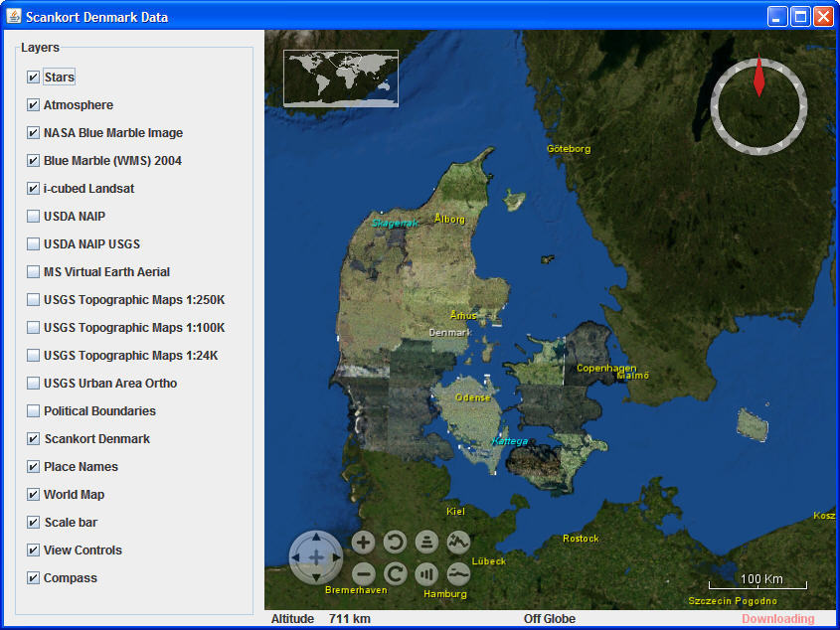This screenshot has width=840, height=630.
Task: Click the tilt view up control
Action: 426,542
